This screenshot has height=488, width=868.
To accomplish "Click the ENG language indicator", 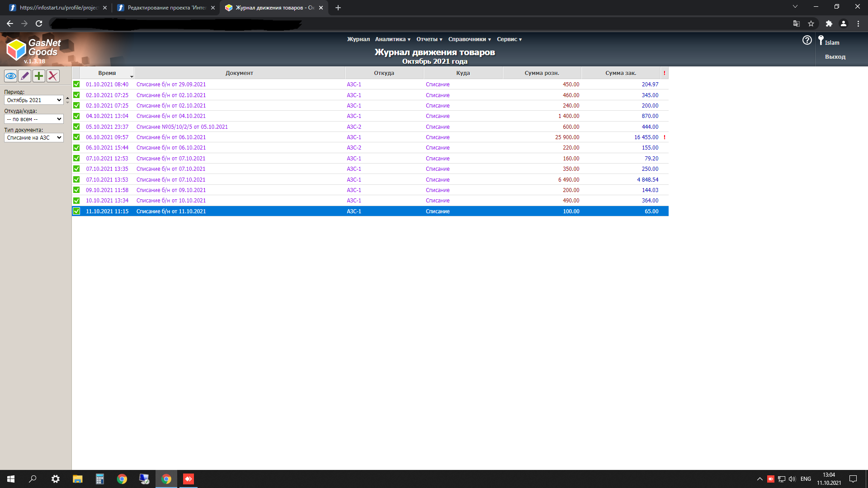I will (x=806, y=479).
